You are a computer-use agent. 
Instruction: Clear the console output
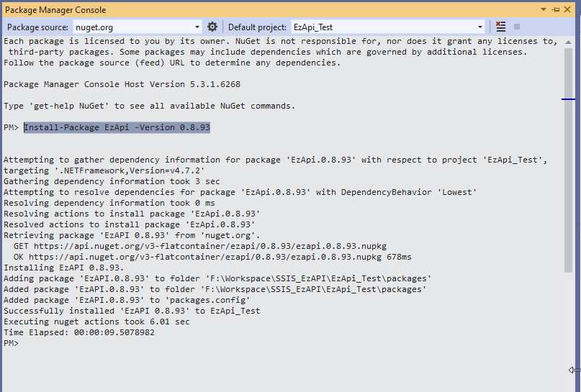pos(501,27)
